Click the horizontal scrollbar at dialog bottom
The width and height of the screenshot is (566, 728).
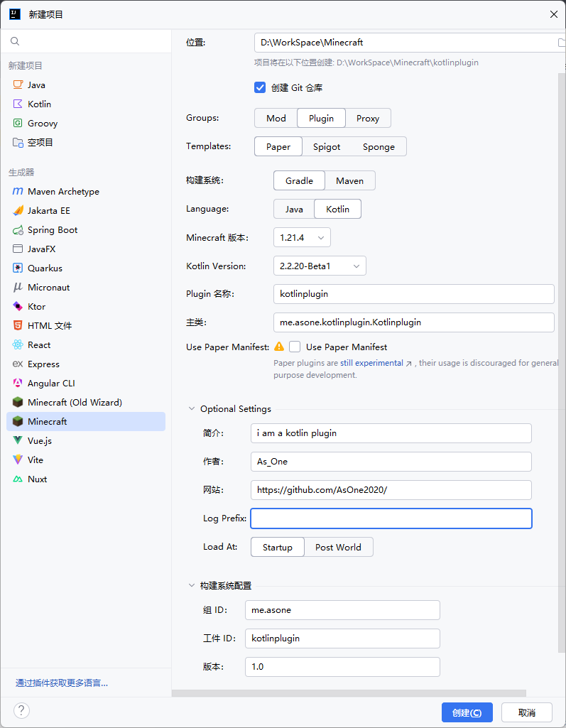pos(349,693)
